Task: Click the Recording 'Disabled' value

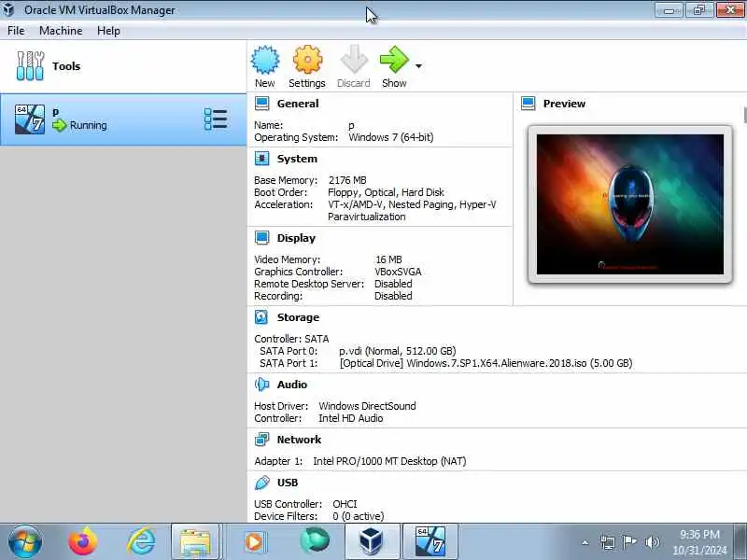Action: pos(393,296)
